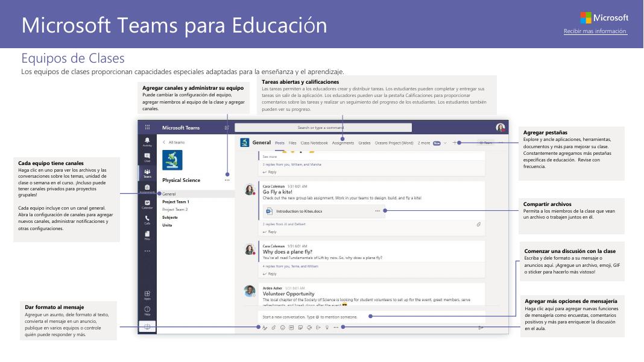Open the sticker picker
The width and height of the screenshot is (644, 362).
[x=300, y=328]
